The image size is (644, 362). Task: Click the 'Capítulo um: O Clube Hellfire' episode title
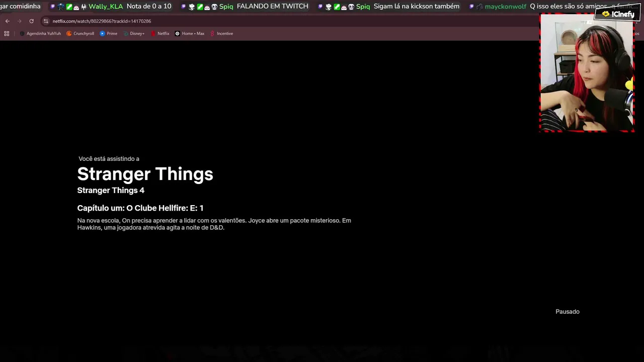(140, 208)
